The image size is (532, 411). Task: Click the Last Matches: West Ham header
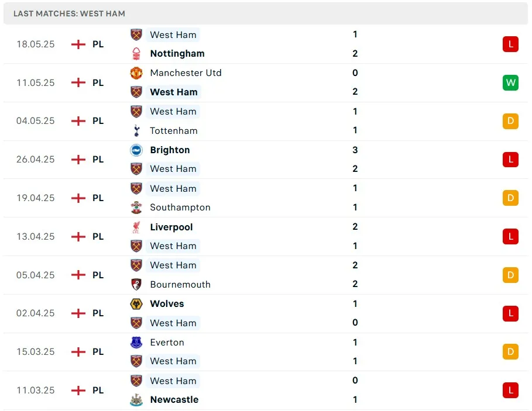pos(69,13)
